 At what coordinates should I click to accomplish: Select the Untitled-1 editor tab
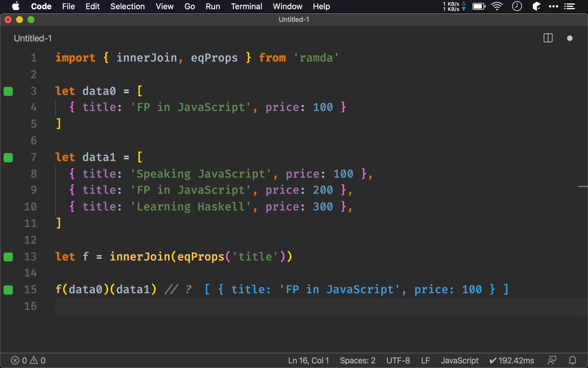(33, 38)
